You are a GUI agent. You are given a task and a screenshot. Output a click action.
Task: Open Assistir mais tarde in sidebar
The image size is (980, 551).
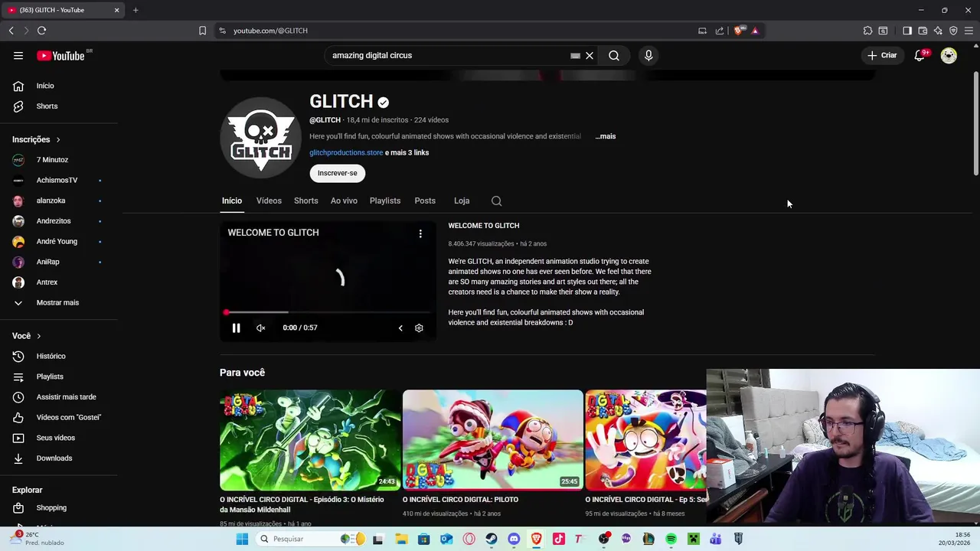coord(59,397)
